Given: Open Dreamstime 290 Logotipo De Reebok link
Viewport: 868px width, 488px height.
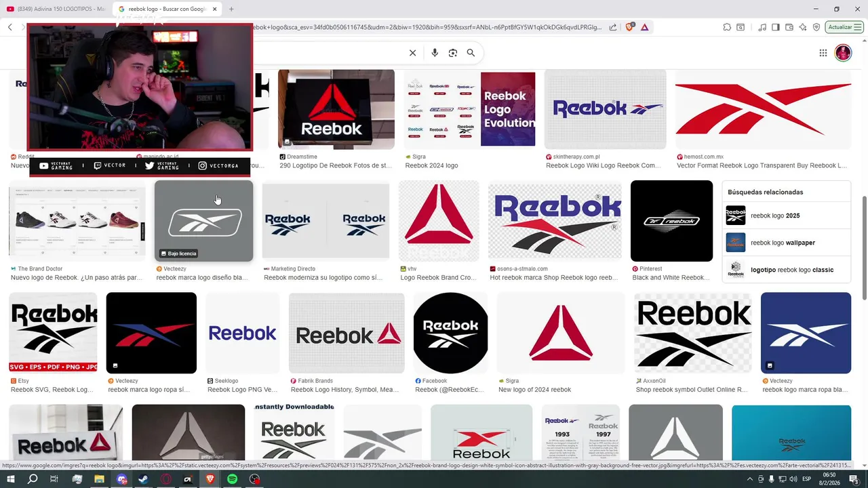Looking at the screenshot, I should [x=336, y=165].
